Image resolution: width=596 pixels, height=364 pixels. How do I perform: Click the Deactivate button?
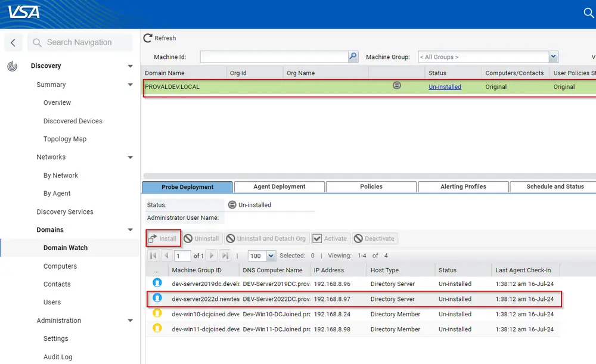374,238
